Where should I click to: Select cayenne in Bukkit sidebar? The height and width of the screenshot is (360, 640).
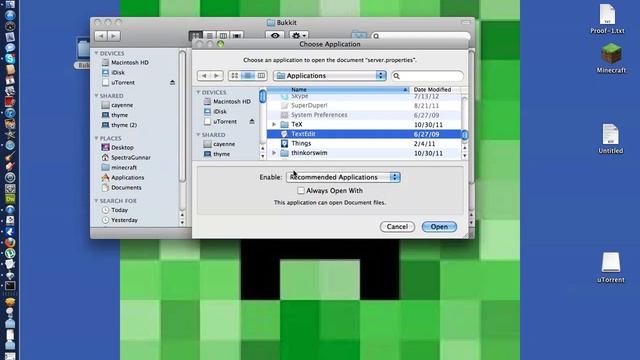[117, 105]
